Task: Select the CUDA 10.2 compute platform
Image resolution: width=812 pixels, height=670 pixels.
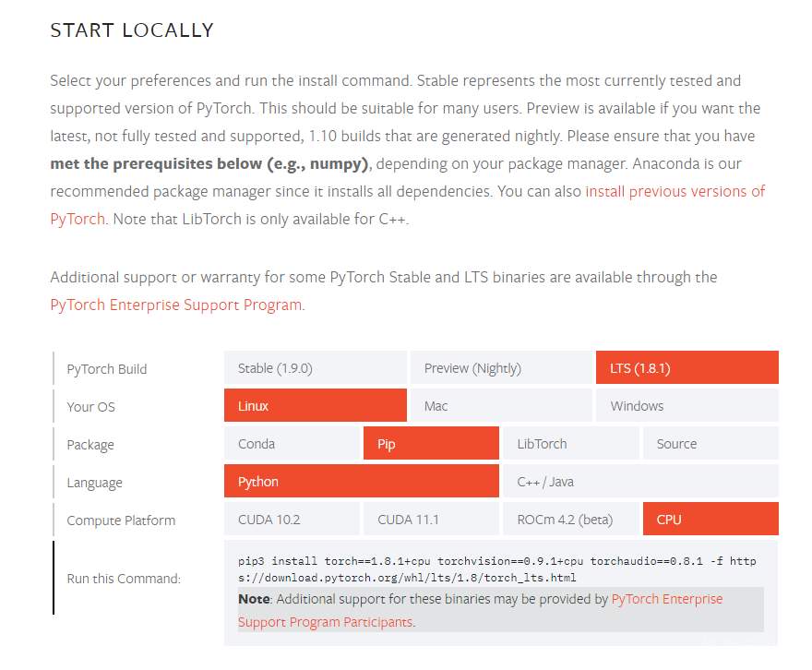Action: click(292, 520)
